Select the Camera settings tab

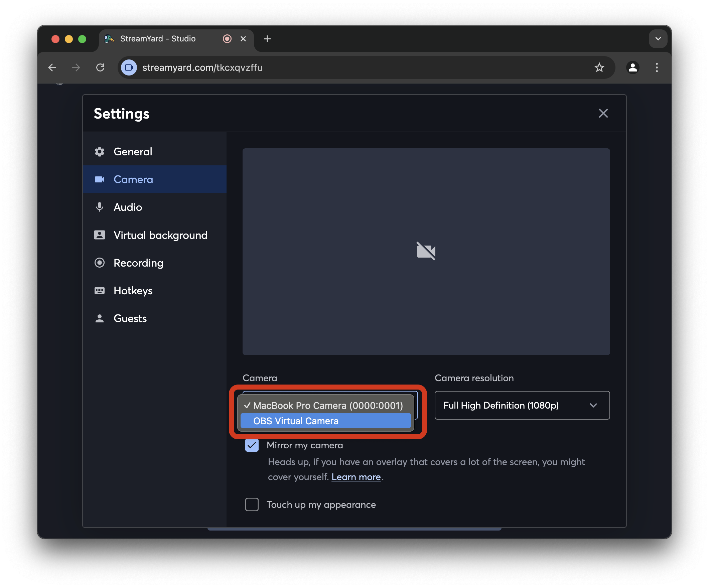tap(154, 179)
